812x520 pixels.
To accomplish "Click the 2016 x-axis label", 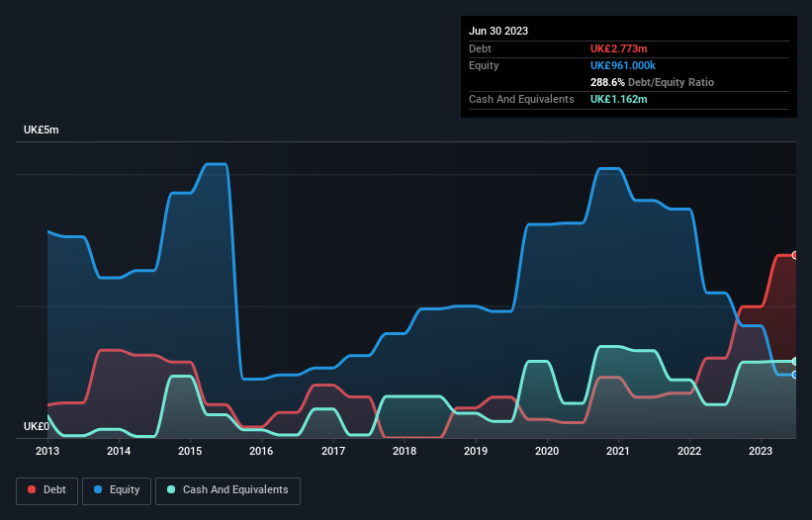I will [261, 451].
